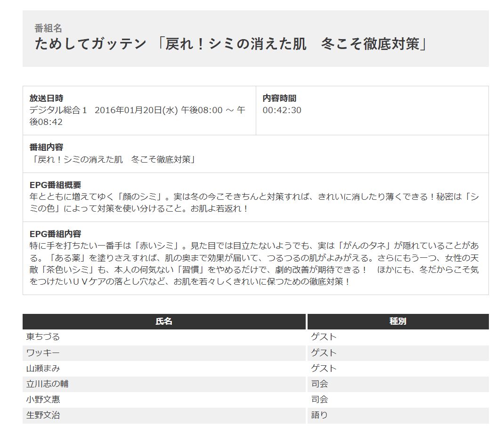This screenshot has height=427, width=504.
Task: Click the duration value 00:42:30
Action: (x=282, y=110)
